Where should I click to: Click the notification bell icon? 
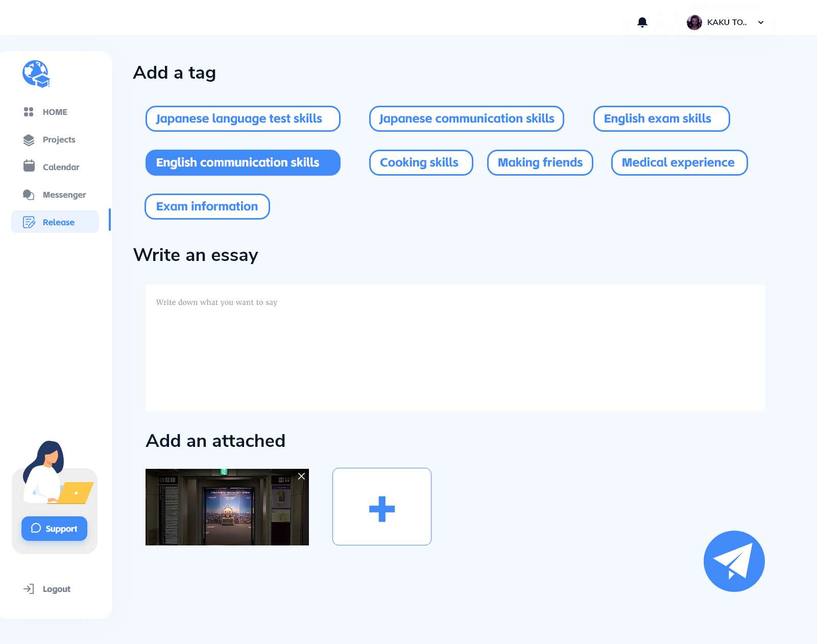pyautogui.click(x=642, y=22)
